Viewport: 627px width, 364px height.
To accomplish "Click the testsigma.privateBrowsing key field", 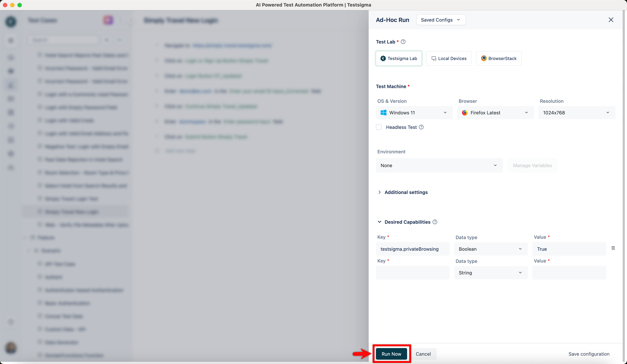I will click(x=413, y=249).
